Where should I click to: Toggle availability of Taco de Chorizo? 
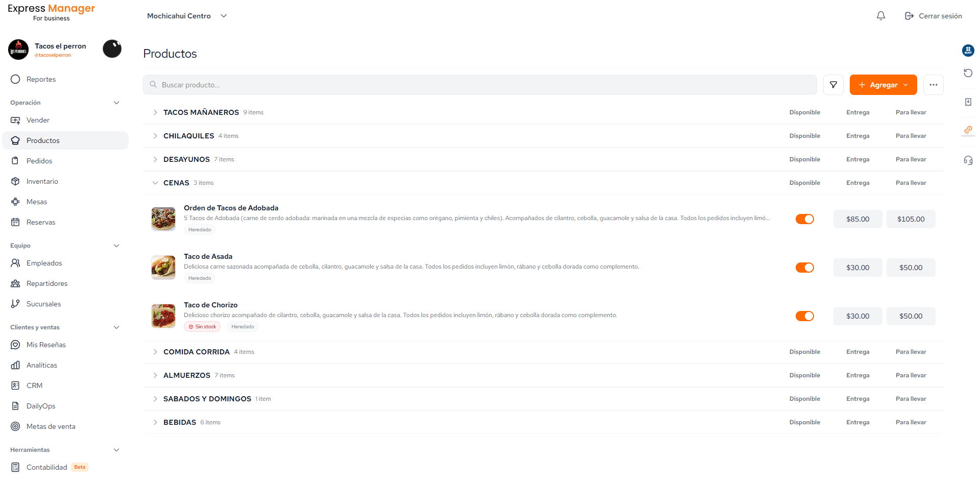pos(804,316)
